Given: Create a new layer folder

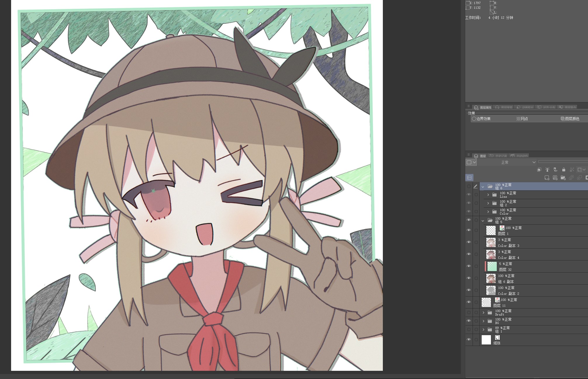Looking at the screenshot, I should (563, 178).
